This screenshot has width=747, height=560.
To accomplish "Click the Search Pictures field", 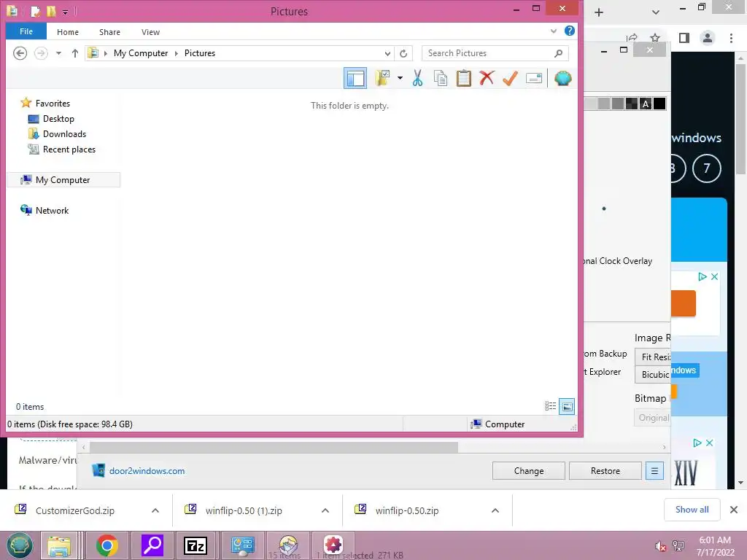I will [x=495, y=53].
